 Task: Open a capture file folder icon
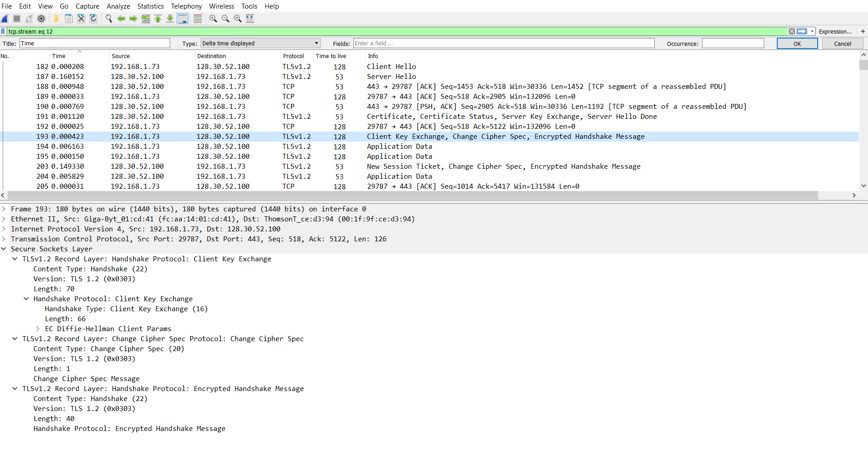[56, 19]
